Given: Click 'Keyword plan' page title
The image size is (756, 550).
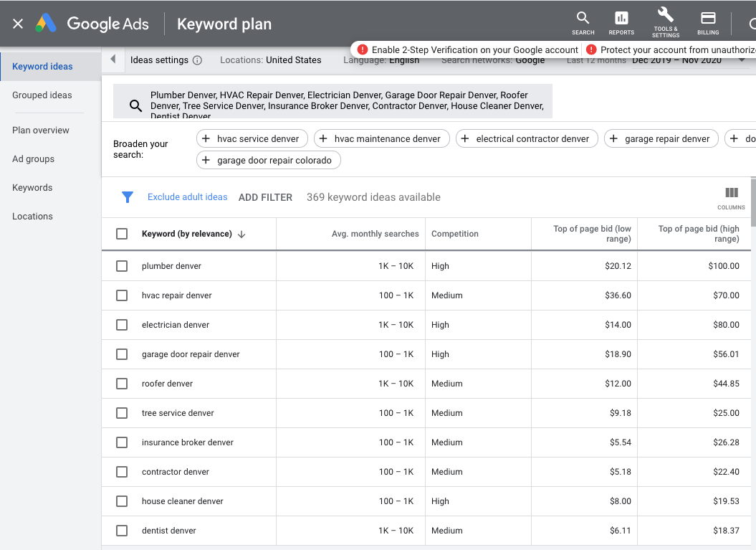Looking at the screenshot, I should coord(224,24).
